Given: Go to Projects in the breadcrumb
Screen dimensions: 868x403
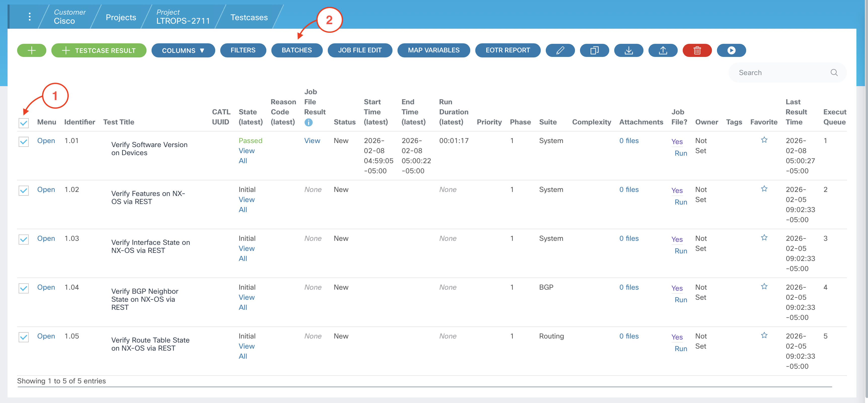Looking at the screenshot, I should click(x=121, y=18).
